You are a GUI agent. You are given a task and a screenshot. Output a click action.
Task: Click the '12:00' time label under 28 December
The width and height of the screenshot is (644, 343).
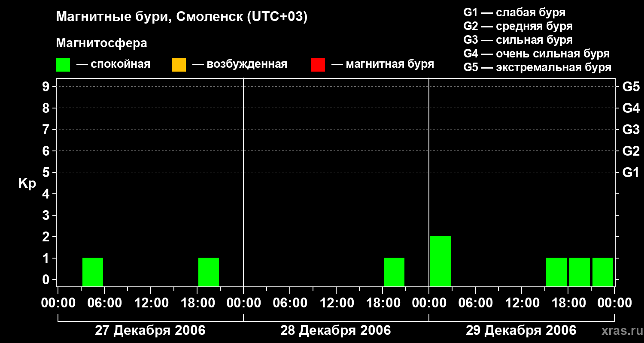click(336, 303)
